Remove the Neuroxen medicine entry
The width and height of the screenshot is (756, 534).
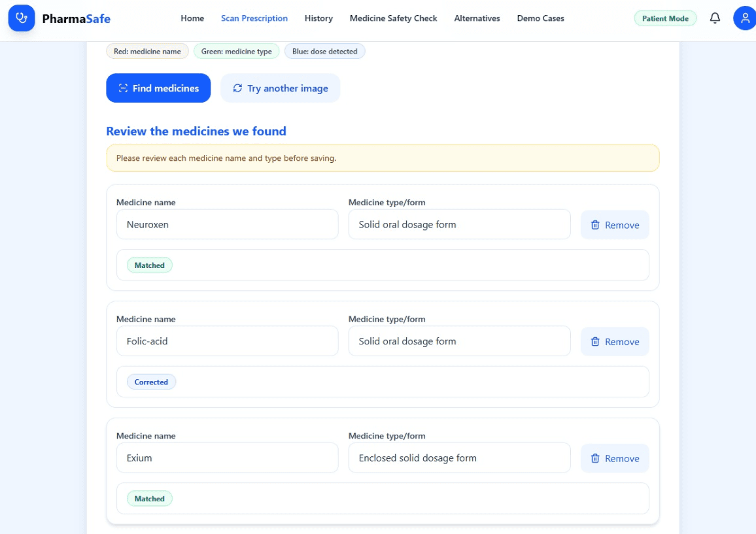615,225
